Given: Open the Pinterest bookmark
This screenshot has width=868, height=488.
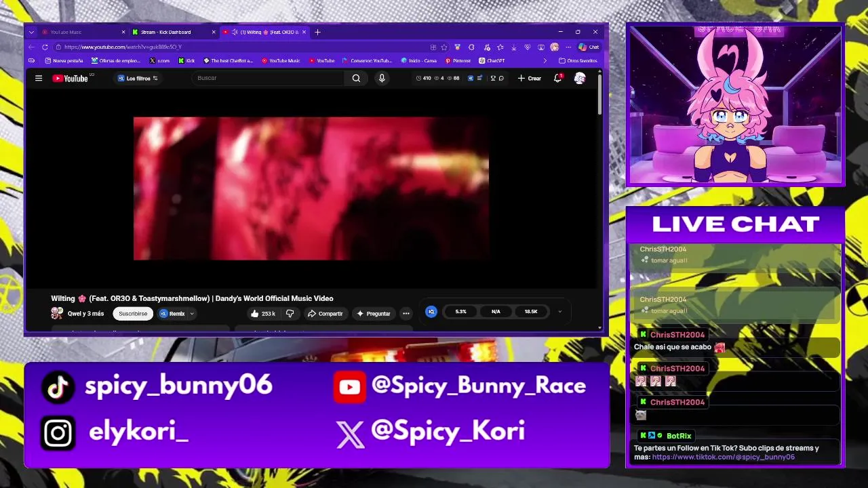Looking at the screenshot, I should pos(458,60).
